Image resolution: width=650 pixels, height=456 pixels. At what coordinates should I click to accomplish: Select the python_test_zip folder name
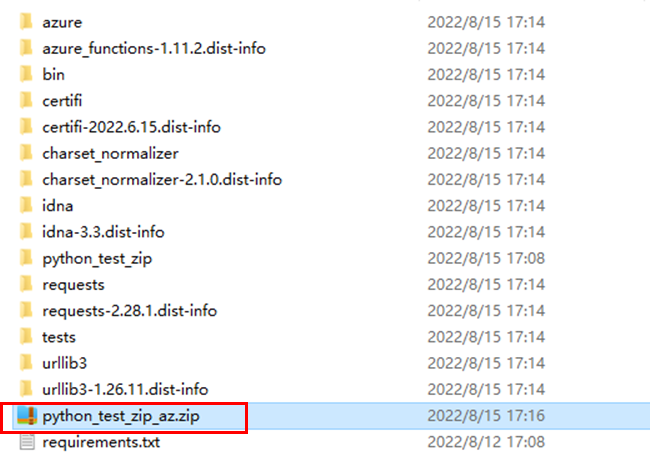pos(97,259)
